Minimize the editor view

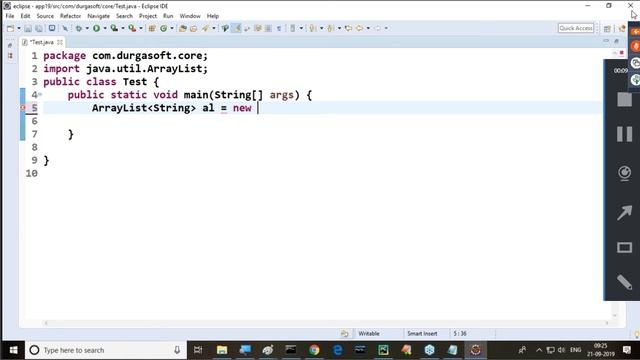(x=606, y=41)
